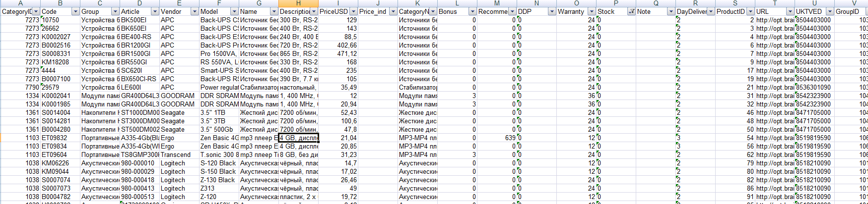Open the Vendor column filter dropdown
868x204 pixels.
[x=195, y=11]
